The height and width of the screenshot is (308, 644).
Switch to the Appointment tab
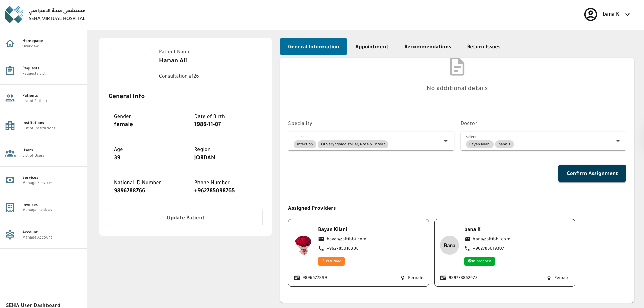pos(371,47)
